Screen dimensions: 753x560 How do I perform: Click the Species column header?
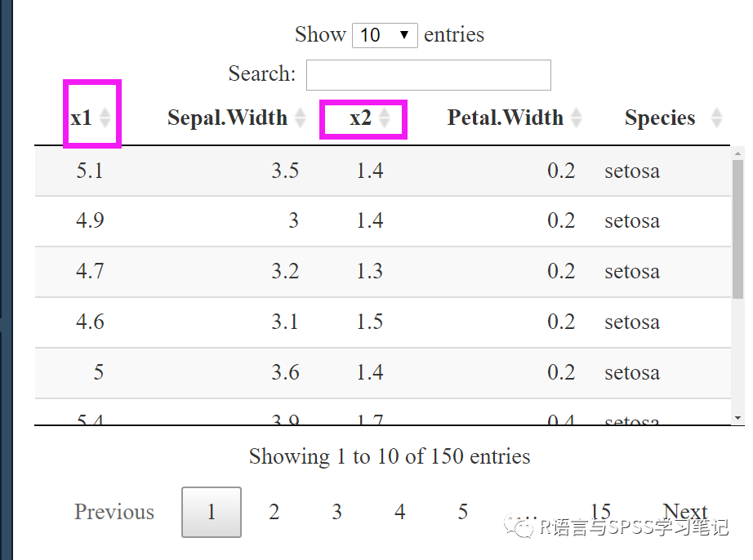(x=660, y=118)
